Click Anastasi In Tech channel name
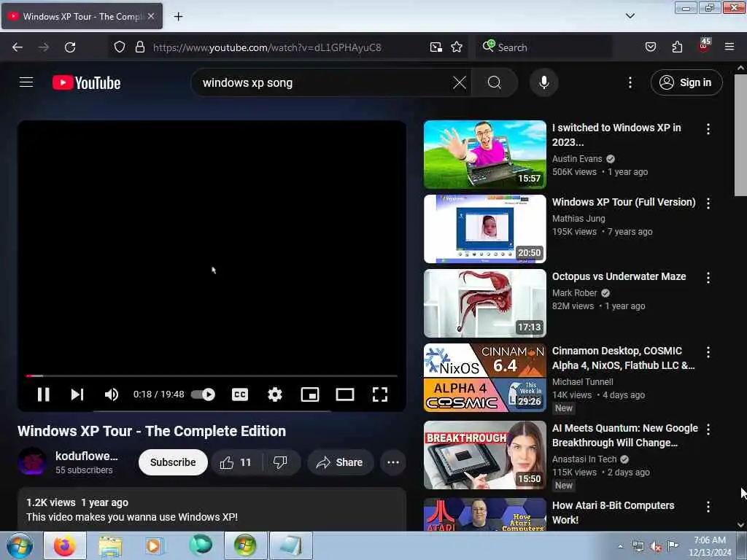 (584, 459)
